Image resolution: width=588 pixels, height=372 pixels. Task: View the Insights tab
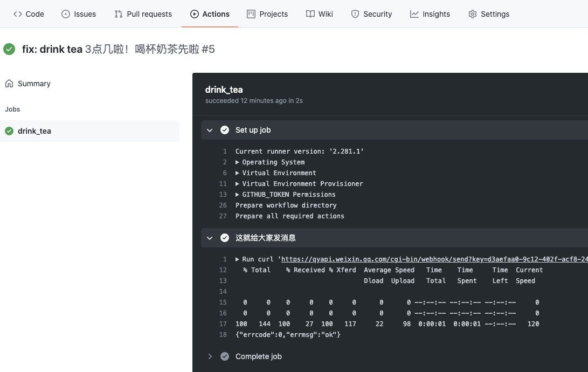430,14
